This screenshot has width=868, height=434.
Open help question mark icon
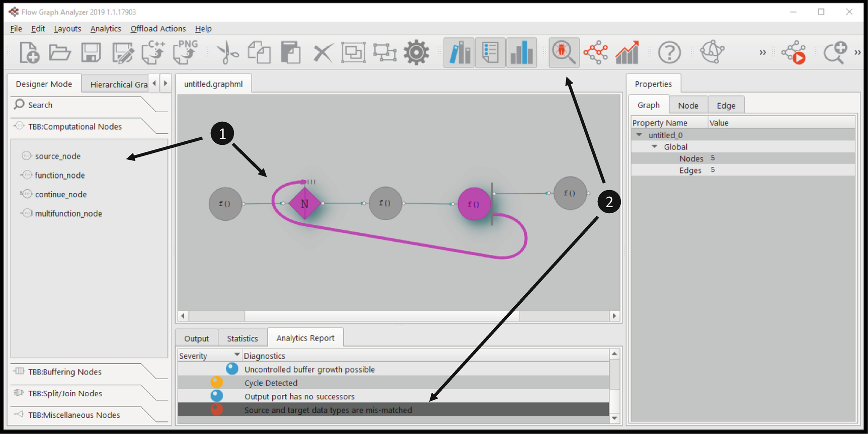tap(669, 52)
